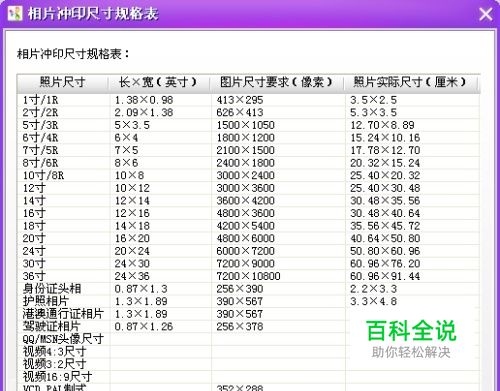Viewport: 500px width, 391px height.
Task: Sort by the 长×宽（英寸）column header
Action: pyautogui.click(x=159, y=82)
